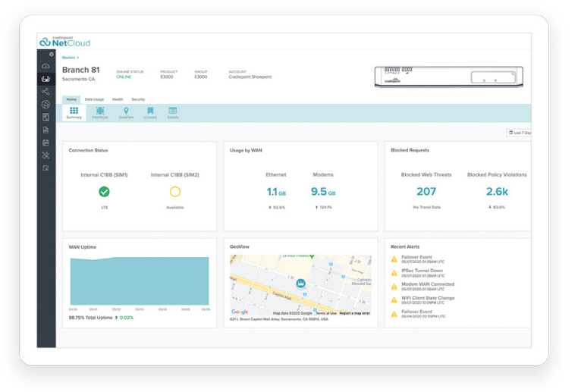This screenshot has height=392, width=581.
Task: Click the 2.6k Blocked Policy Violations value
Action: point(497,192)
